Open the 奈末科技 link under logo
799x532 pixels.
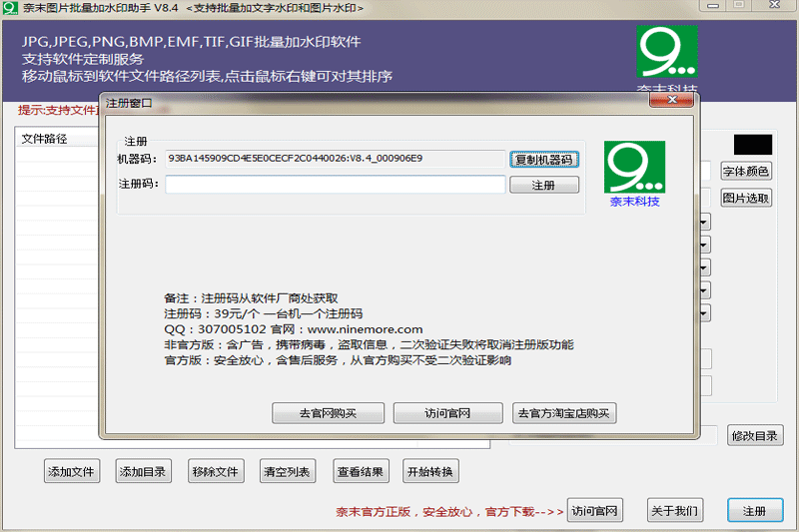coord(634,202)
